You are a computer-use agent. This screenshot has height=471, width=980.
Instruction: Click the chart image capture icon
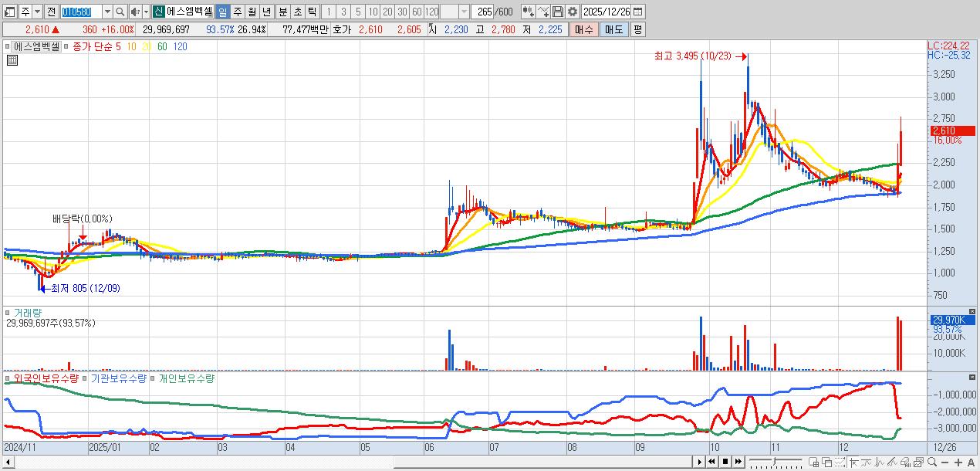[919, 462]
